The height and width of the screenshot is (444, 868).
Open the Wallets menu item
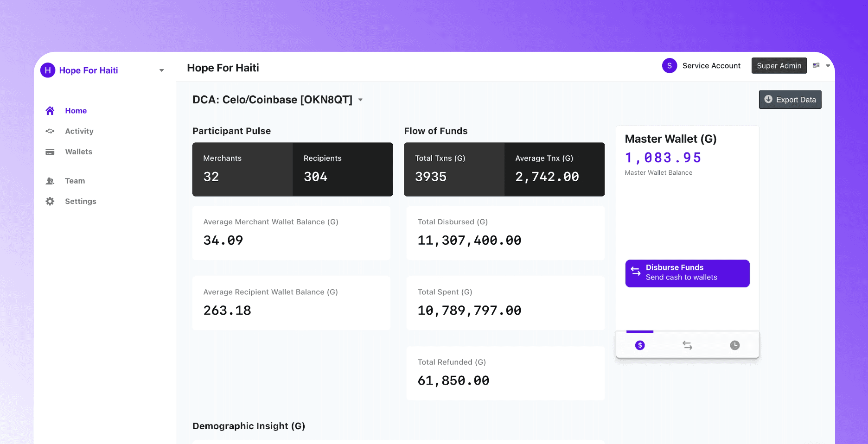tap(78, 152)
